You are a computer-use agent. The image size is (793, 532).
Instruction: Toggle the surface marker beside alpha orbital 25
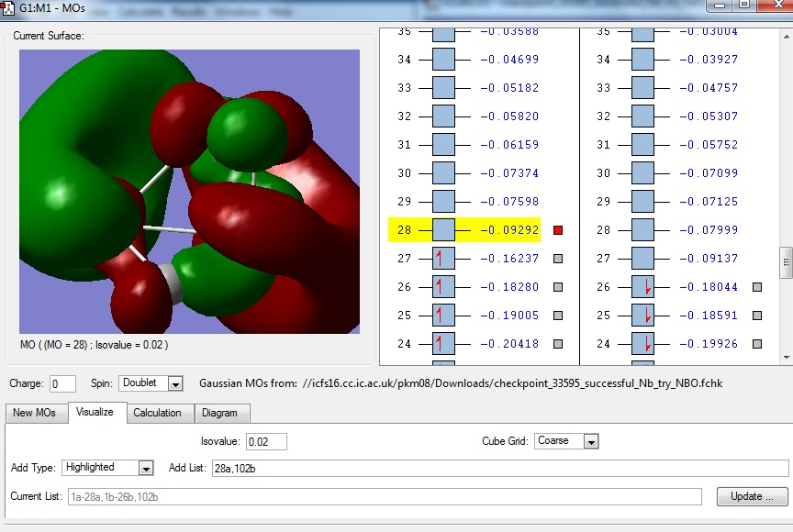[x=558, y=316]
